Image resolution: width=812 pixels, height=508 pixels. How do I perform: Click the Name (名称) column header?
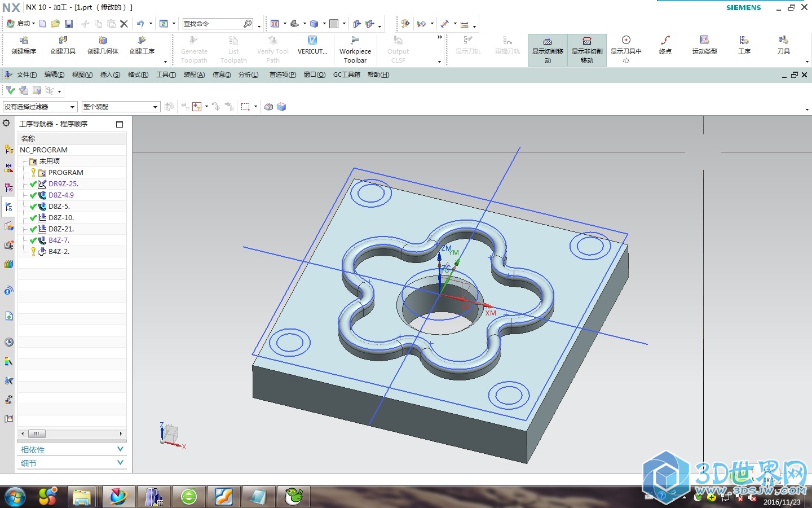72,138
